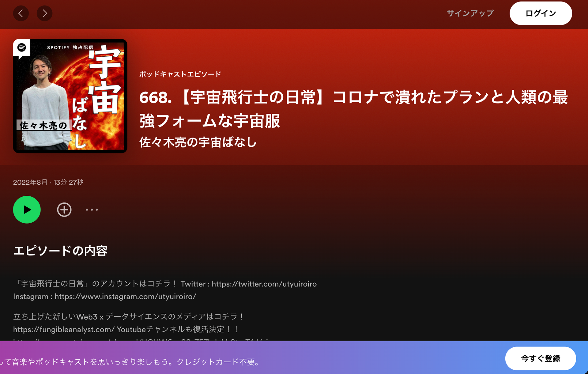Play the episode with the green play button
Screen dimensions: 588x374
[x=27, y=210]
